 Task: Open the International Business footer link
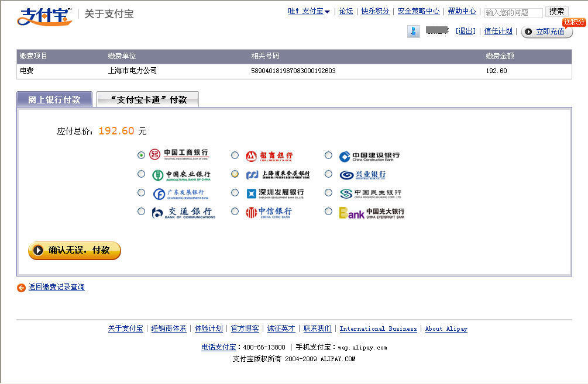coord(378,328)
